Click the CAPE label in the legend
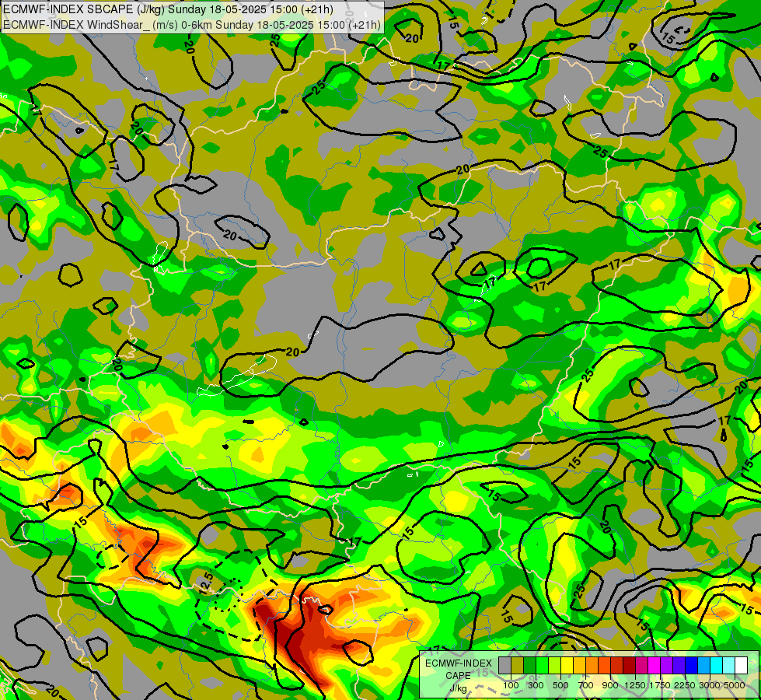Viewport: 761px width, 700px height. (458, 675)
